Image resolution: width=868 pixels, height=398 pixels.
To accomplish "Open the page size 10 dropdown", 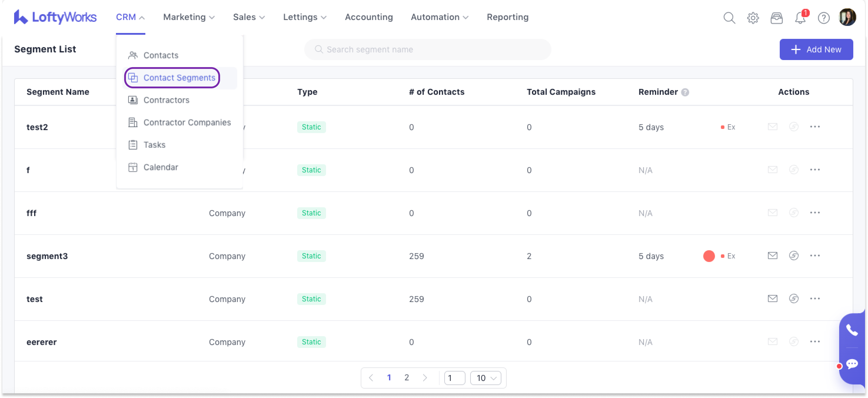I will [485, 378].
